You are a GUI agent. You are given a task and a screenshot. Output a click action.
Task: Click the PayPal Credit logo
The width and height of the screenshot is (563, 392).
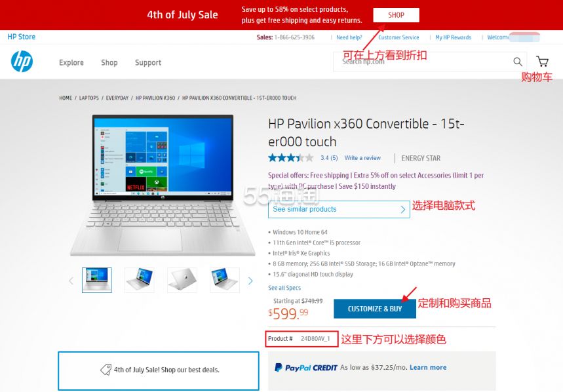click(306, 368)
